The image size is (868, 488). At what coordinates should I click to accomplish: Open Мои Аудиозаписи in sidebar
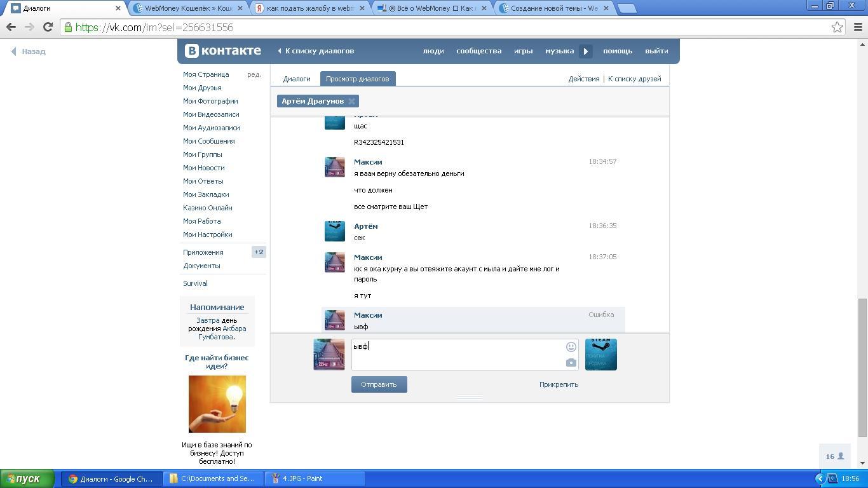(x=212, y=128)
